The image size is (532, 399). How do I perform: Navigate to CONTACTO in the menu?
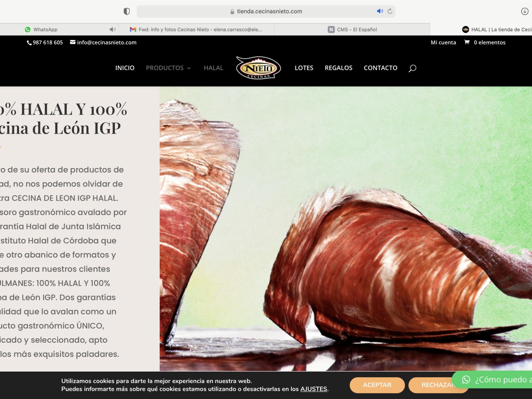point(380,68)
